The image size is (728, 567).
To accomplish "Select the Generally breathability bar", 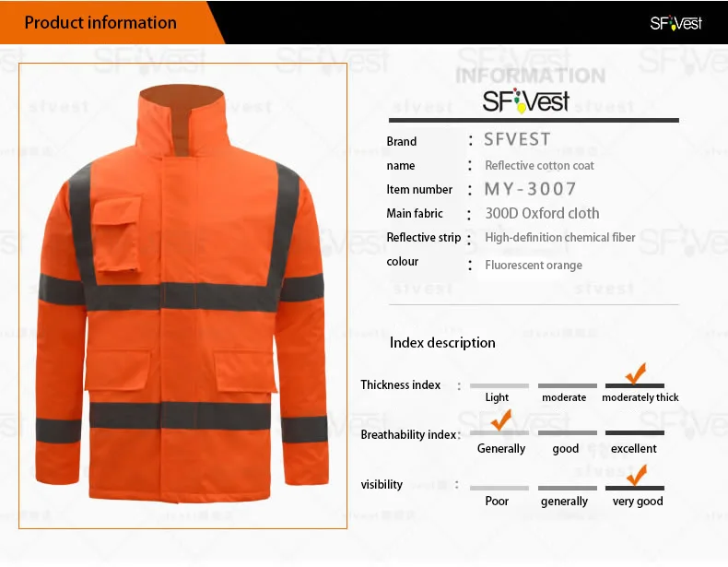I will (499, 432).
